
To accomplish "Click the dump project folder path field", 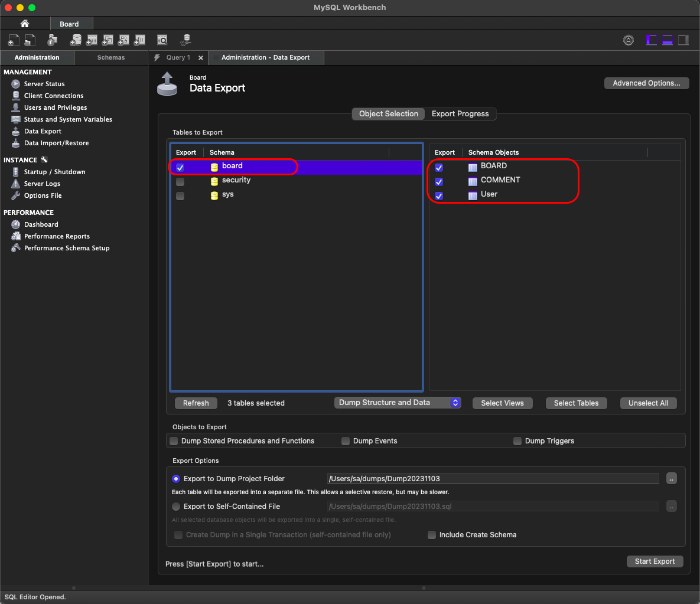I will click(x=493, y=479).
